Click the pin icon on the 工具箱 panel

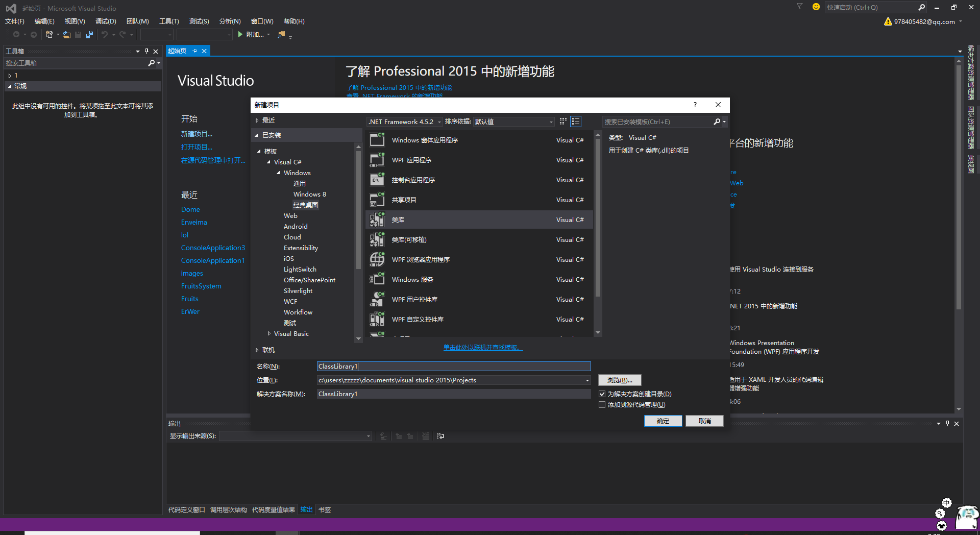[146, 51]
